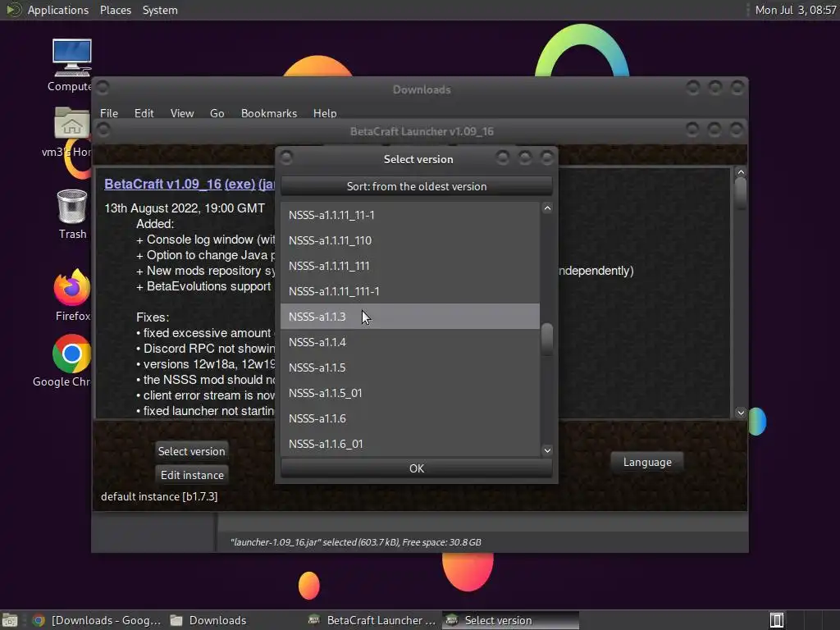
Task: Open View menu in Downloads window
Action: pyautogui.click(x=181, y=113)
